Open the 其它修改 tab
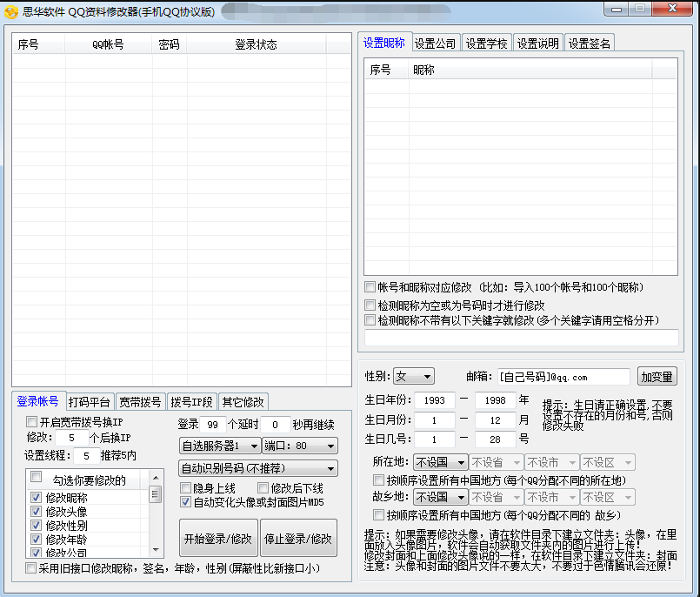 click(x=243, y=402)
